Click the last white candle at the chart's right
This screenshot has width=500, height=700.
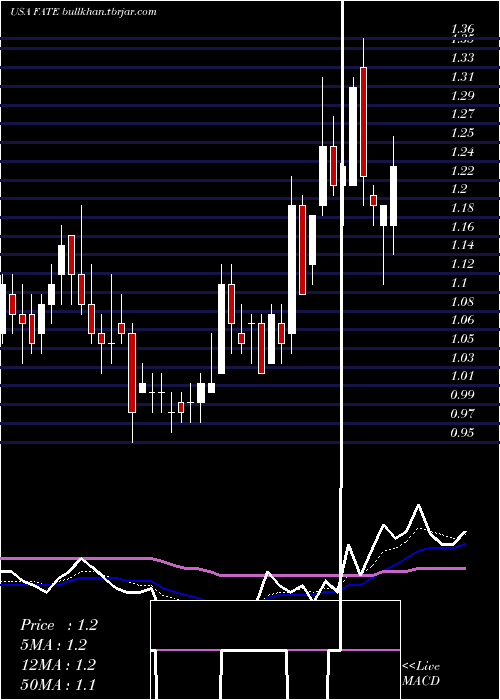393,196
